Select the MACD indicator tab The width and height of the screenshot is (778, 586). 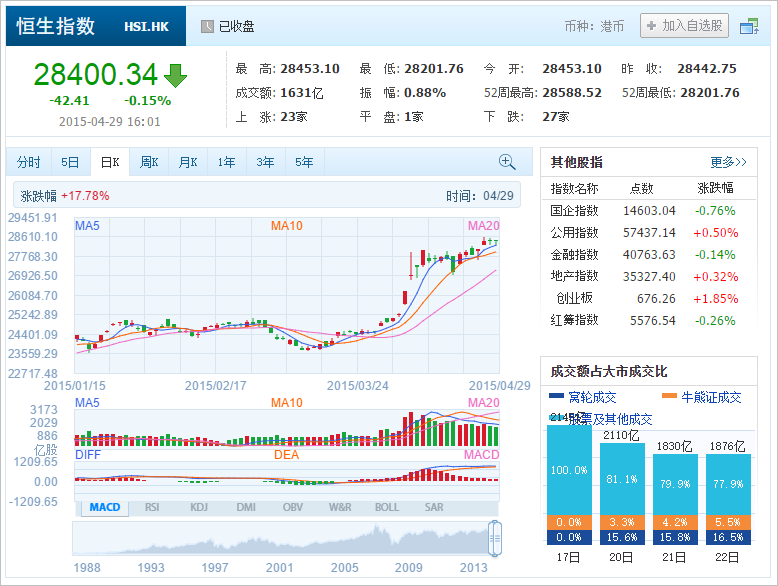(105, 507)
